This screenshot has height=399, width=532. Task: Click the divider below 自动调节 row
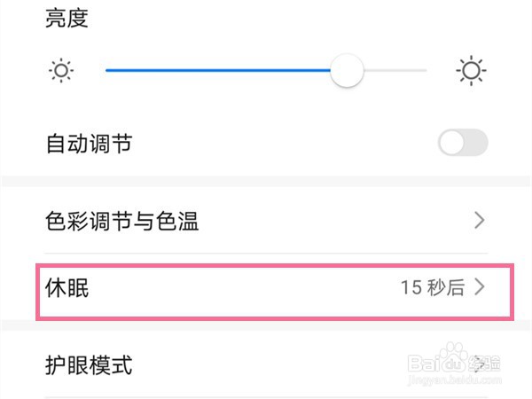tap(266, 180)
